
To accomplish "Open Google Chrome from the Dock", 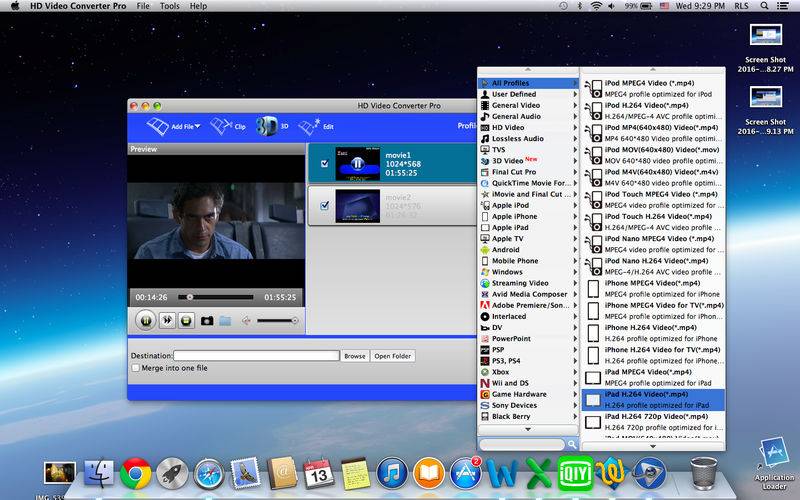I will coord(136,473).
